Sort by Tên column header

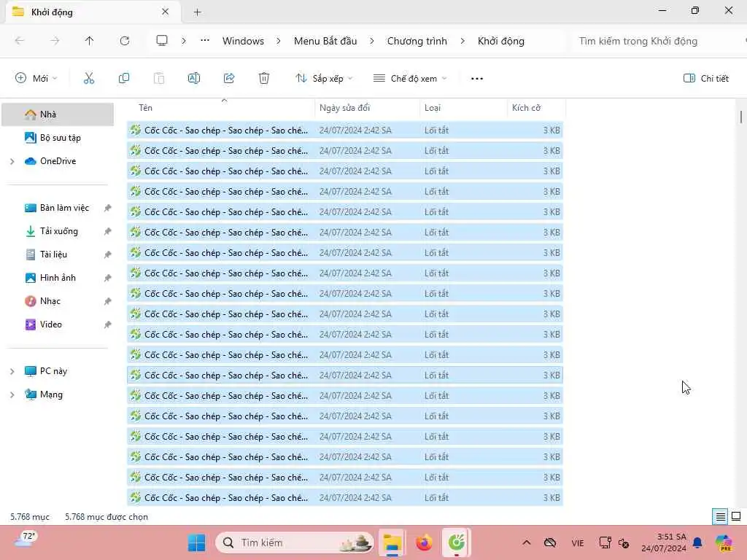(x=221, y=108)
